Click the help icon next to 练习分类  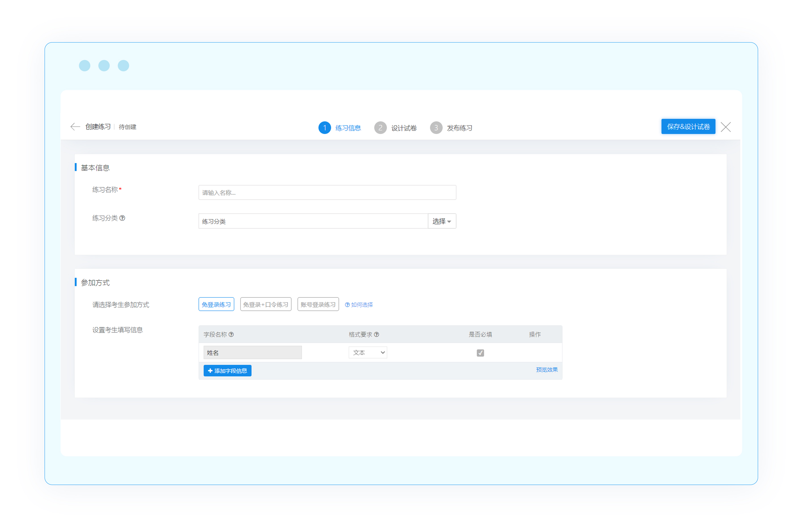tap(122, 218)
